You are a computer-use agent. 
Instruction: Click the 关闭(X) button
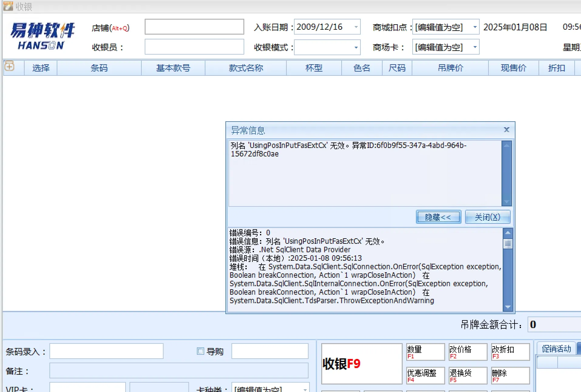487,217
